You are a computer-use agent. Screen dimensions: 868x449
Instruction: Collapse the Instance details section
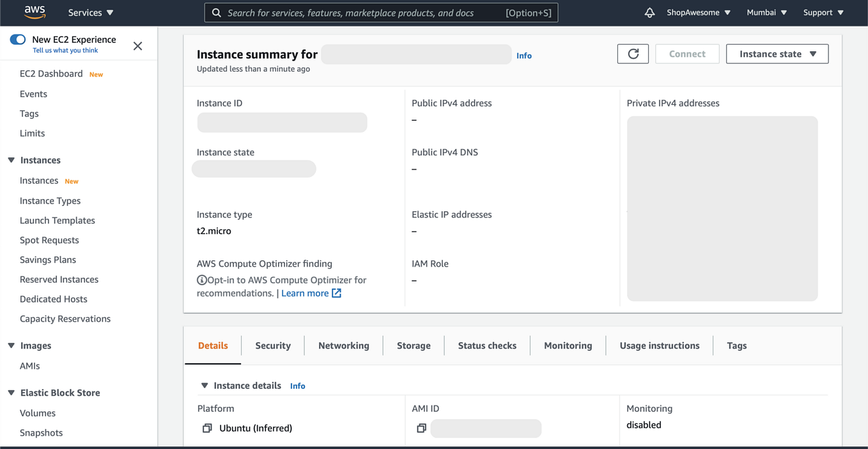pyautogui.click(x=205, y=386)
